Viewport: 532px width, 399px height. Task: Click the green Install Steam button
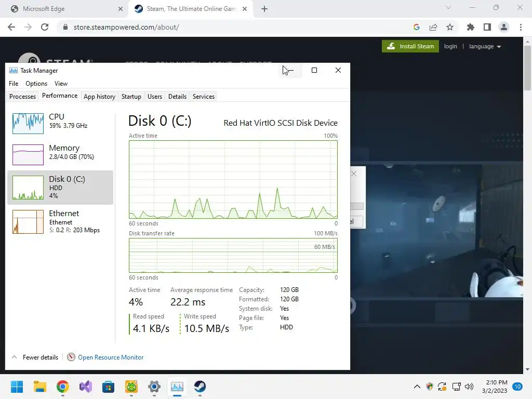point(410,46)
